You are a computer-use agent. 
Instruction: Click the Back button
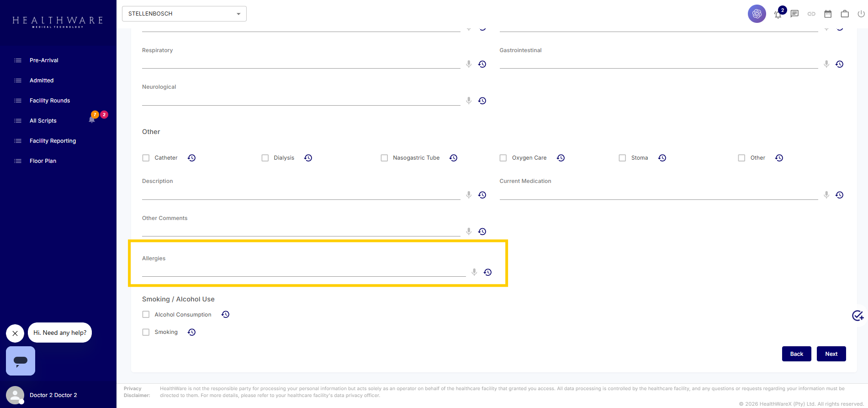[x=797, y=354]
